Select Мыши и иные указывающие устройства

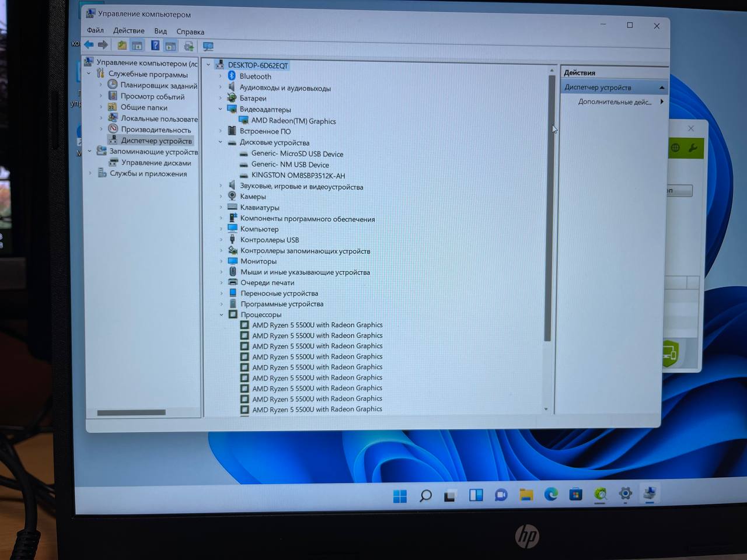tap(305, 272)
